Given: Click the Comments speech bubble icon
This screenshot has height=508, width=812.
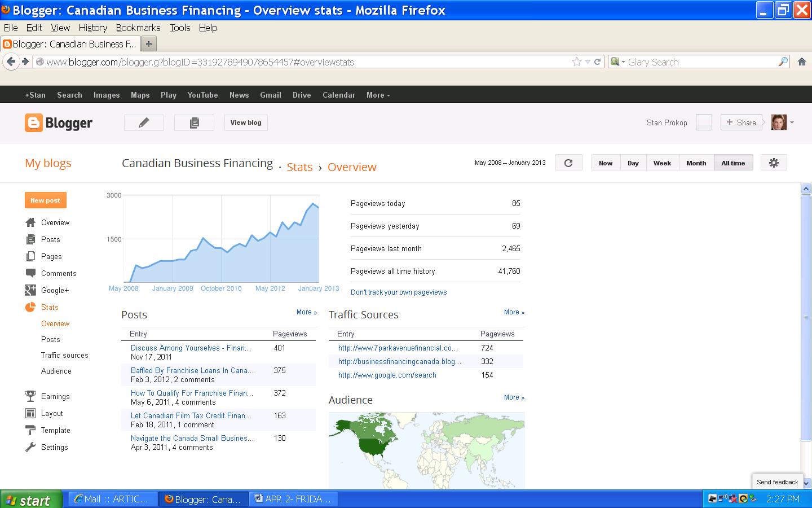Looking at the screenshot, I should tap(30, 273).
